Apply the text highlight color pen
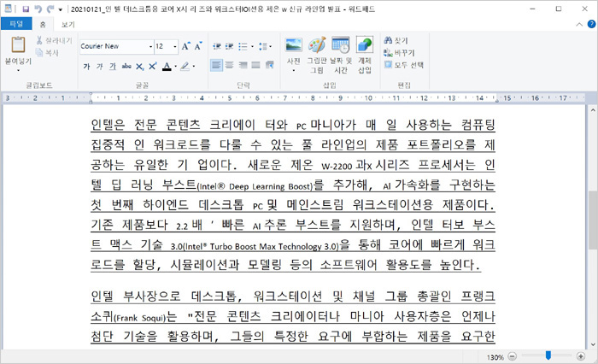The width and height of the screenshot is (598, 364). coord(185,67)
